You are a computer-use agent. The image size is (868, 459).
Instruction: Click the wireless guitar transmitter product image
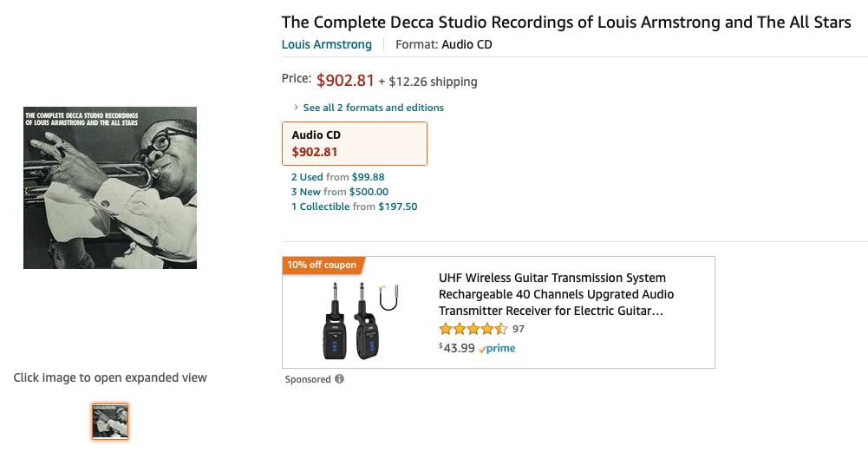[357, 314]
